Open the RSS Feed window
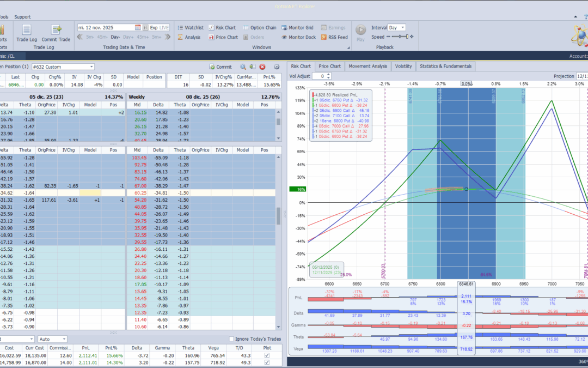 tap(334, 37)
